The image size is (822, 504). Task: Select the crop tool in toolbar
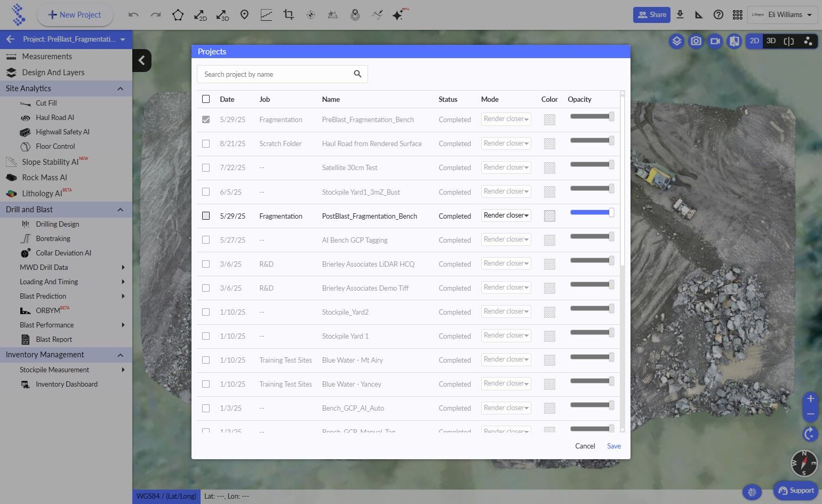coord(289,15)
